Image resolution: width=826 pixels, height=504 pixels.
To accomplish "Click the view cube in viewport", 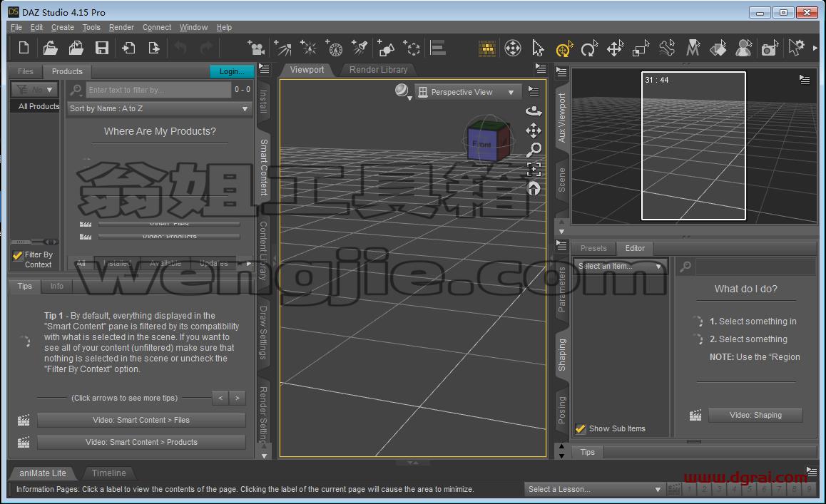I will (x=488, y=140).
